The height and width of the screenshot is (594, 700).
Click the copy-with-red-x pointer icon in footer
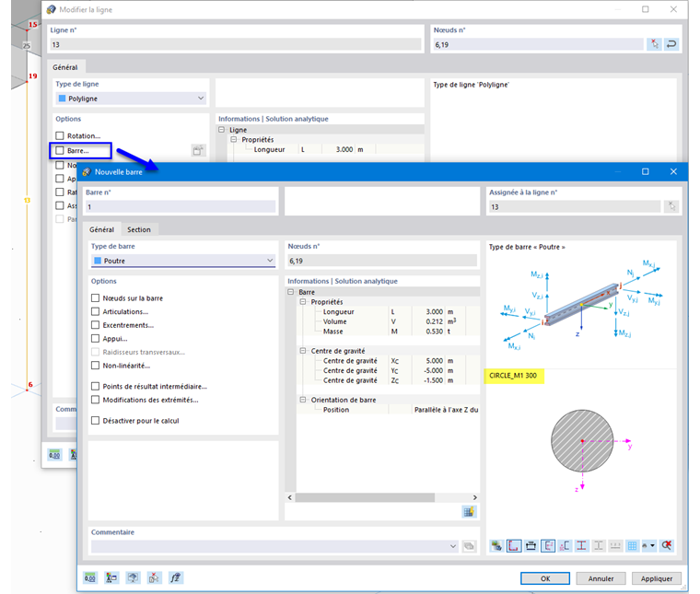point(154,578)
